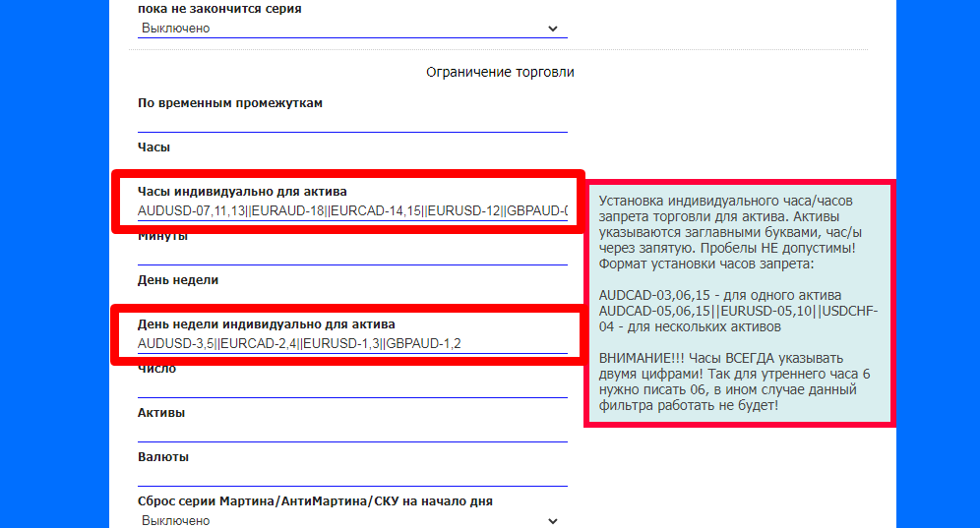This screenshot has height=528, width=980.
Task: Click the tooltip warning beginning ВНИМАНИЕ!!!
Action: pyautogui.click(x=734, y=381)
